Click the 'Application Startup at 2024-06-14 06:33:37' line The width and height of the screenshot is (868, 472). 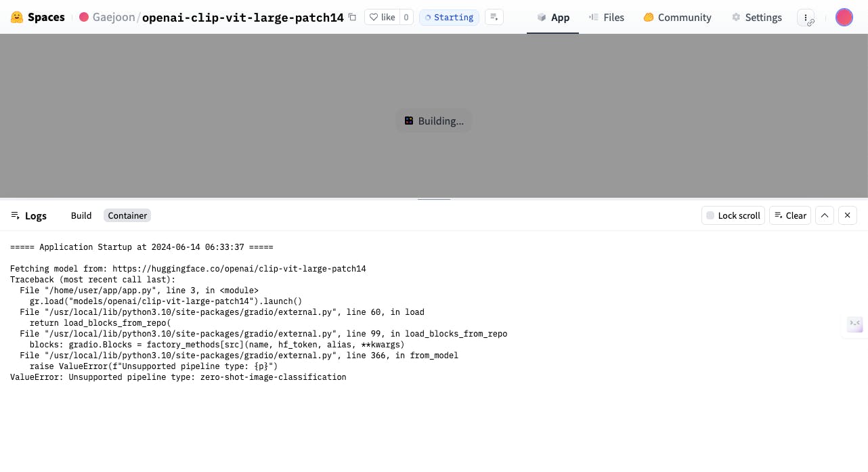tap(142, 247)
